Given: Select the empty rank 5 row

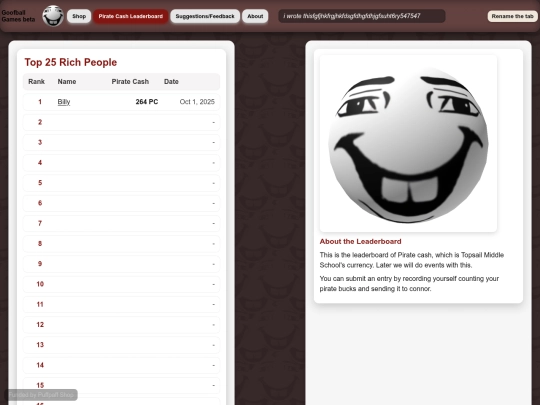Looking at the screenshot, I should pyautogui.click(x=121, y=183).
